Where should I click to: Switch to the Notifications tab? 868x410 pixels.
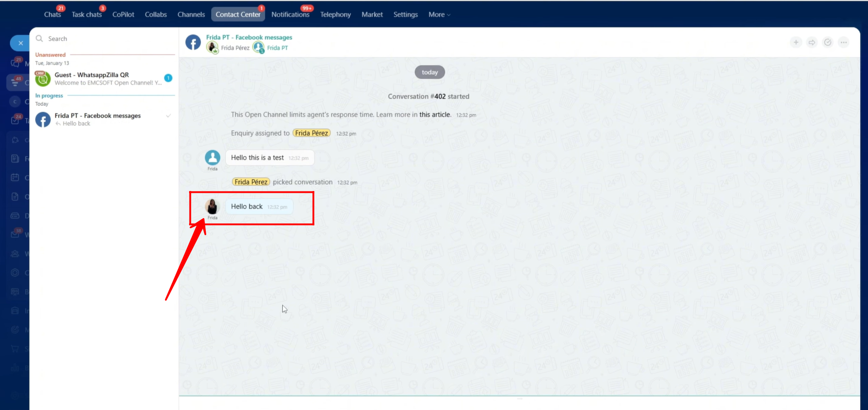(x=290, y=14)
